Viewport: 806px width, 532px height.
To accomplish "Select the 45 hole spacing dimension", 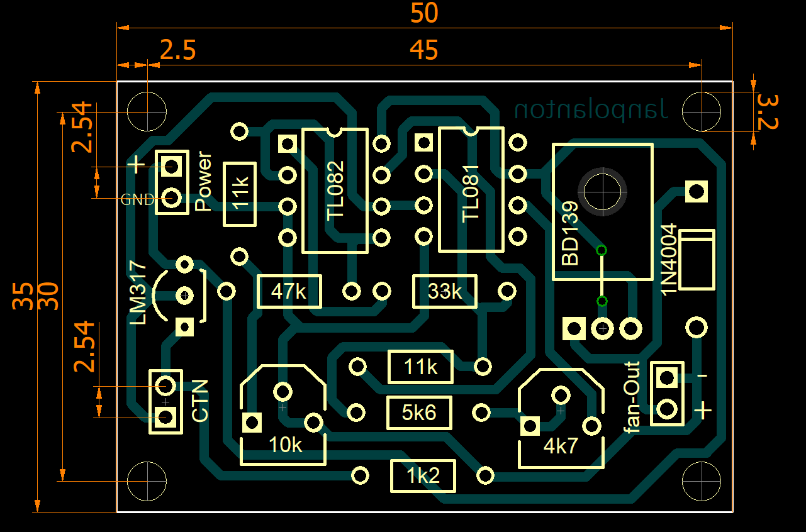I will click(424, 50).
